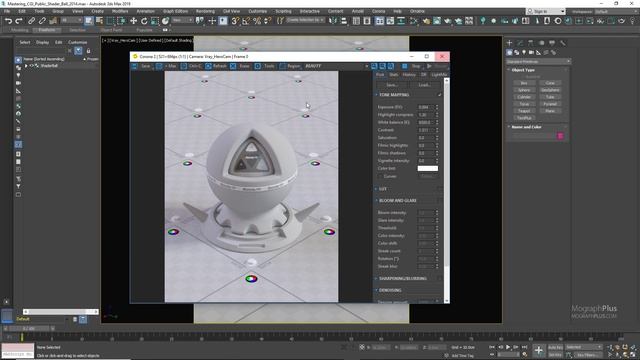
Task: Create a Box primitive button
Action: [524, 83]
